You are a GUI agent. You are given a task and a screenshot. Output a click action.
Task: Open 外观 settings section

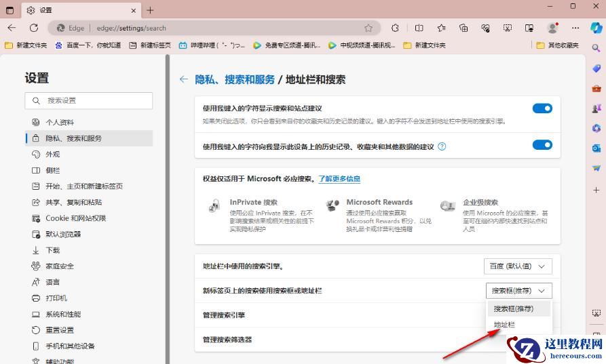point(90,155)
